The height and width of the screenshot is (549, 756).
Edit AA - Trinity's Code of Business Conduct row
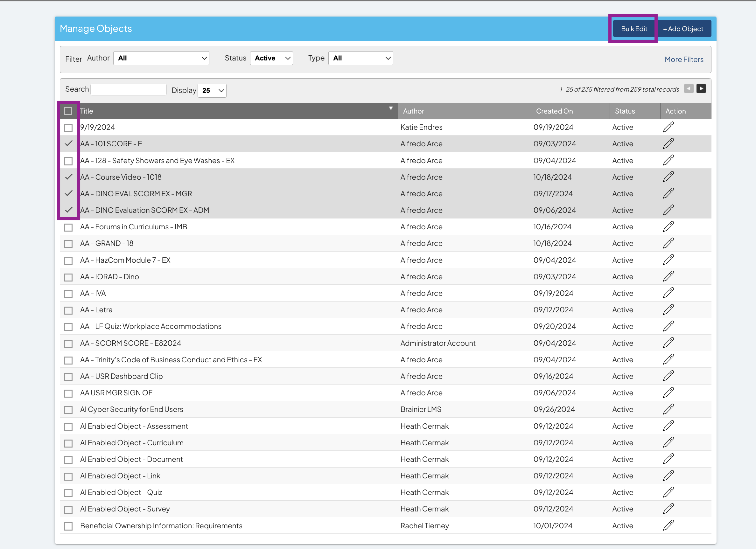668,360
